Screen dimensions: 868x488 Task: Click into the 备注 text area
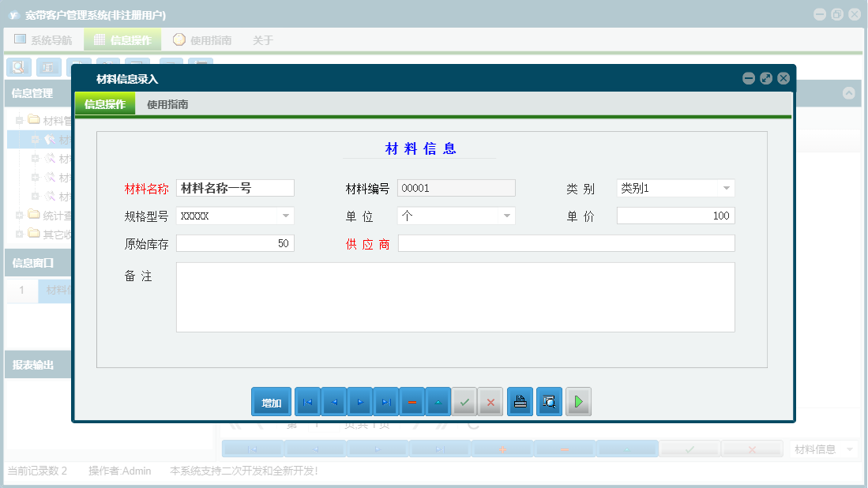[x=455, y=297]
